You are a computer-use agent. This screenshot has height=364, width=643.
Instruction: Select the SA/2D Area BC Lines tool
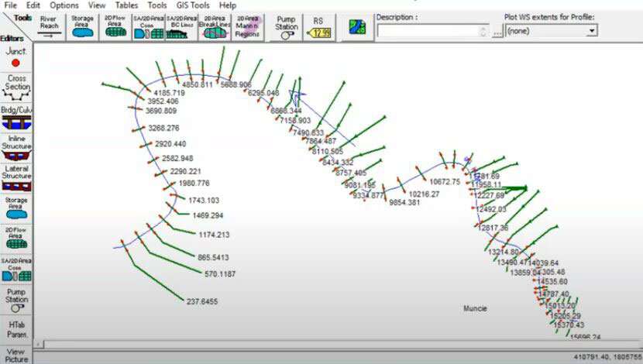181,27
